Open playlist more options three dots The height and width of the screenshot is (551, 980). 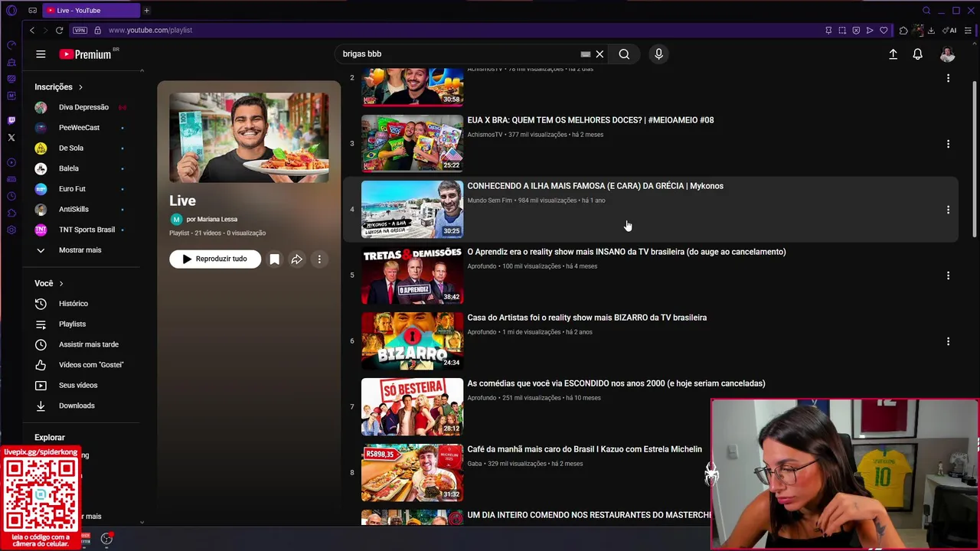(319, 259)
